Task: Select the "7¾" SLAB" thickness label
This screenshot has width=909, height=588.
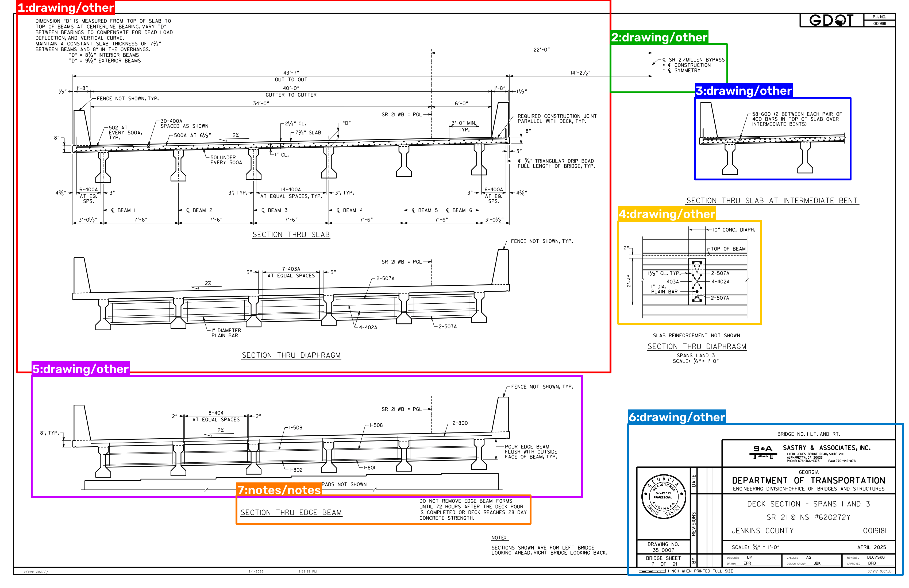Action: (308, 133)
